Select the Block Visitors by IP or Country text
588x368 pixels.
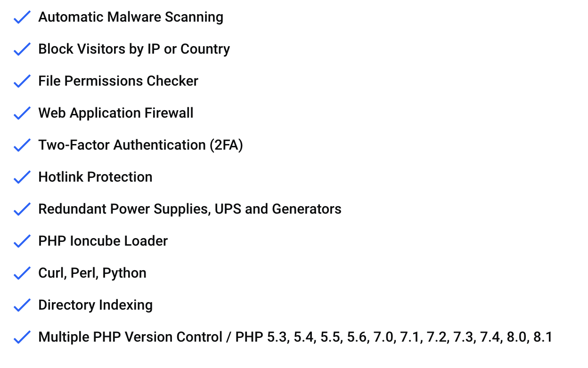click(134, 49)
